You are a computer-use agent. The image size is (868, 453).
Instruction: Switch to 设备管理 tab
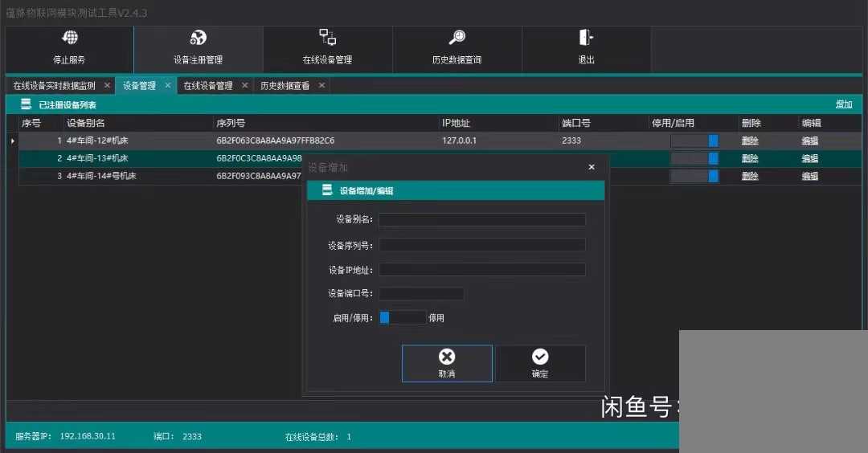140,86
